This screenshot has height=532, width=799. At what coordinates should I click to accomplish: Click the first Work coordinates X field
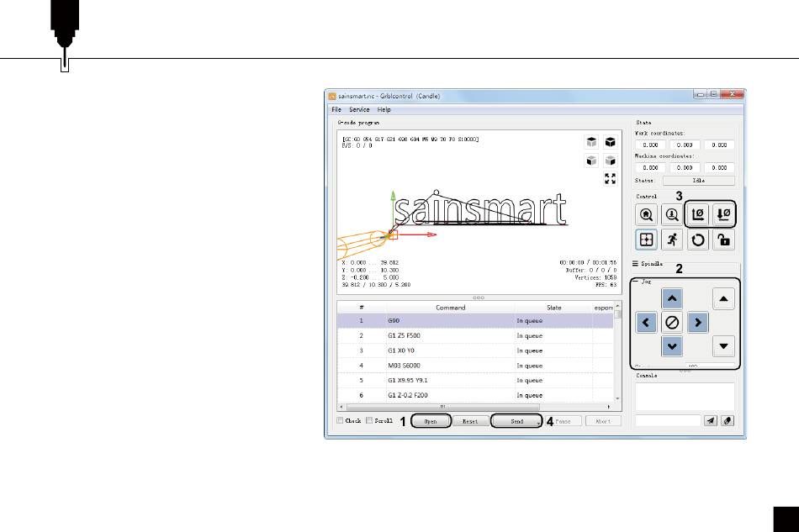(650, 145)
